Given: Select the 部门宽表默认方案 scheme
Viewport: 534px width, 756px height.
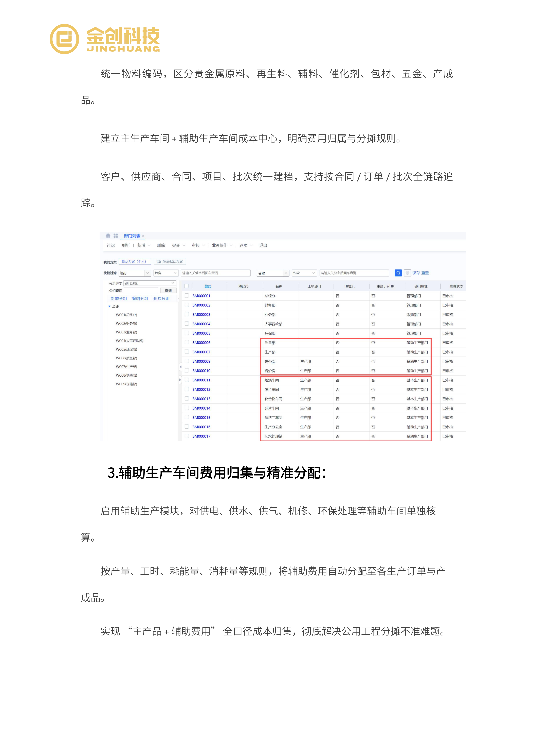Looking at the screenshot, I should (170, 261).
